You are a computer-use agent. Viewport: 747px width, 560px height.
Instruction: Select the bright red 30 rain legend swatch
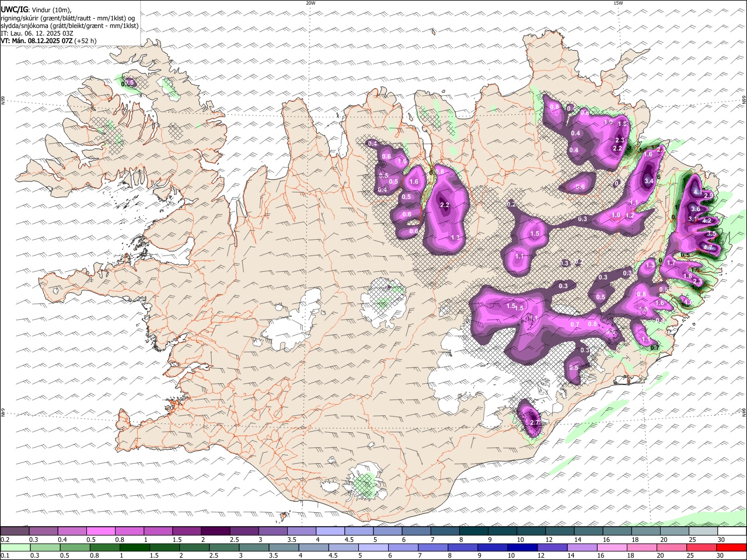click(731, 547)
